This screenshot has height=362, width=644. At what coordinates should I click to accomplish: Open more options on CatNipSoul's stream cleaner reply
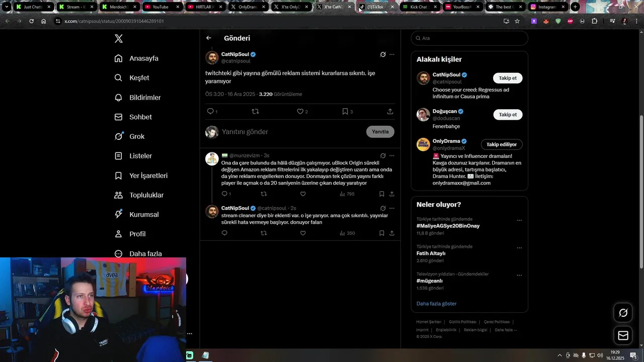click(392, 208)
